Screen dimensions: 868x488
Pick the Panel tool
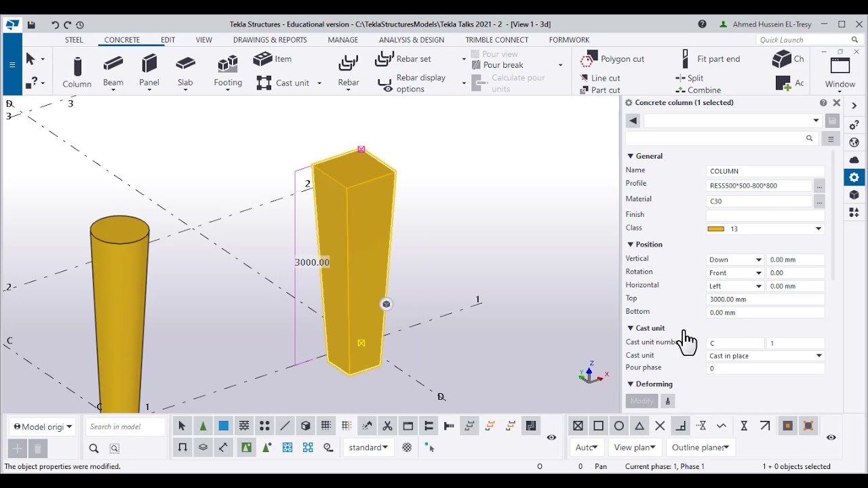point(149,72)
